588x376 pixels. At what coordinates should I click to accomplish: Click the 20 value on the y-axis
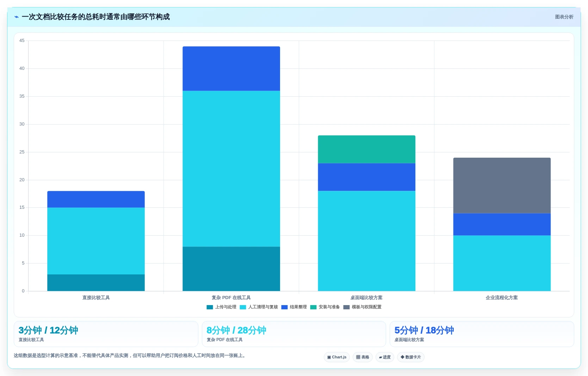(x=22, y=180)
